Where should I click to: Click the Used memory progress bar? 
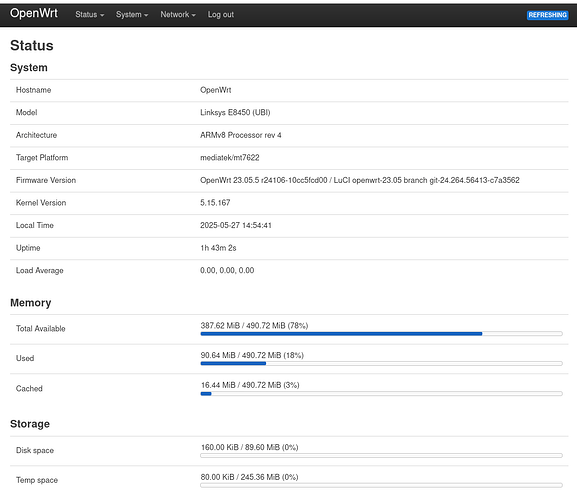click(381, 364)
